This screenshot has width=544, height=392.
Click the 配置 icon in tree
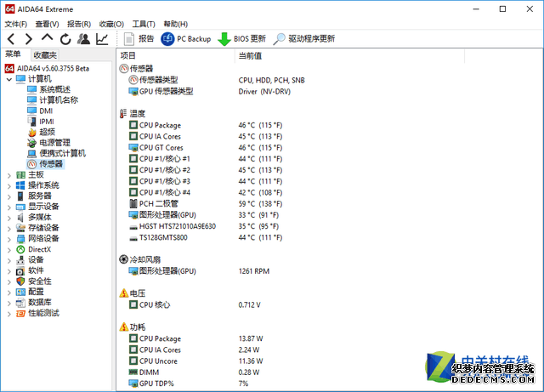(20, 292)
